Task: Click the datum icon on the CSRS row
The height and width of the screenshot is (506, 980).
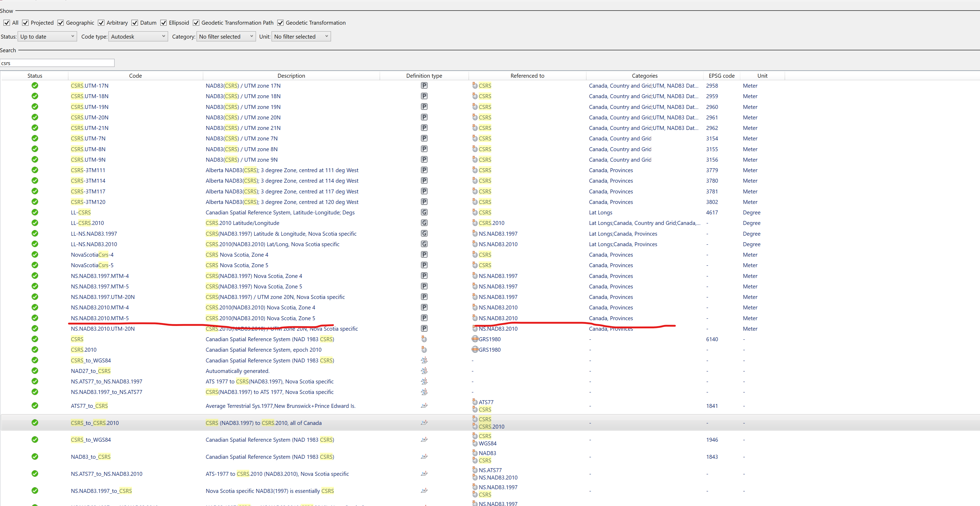Action: tap(424, 339)
